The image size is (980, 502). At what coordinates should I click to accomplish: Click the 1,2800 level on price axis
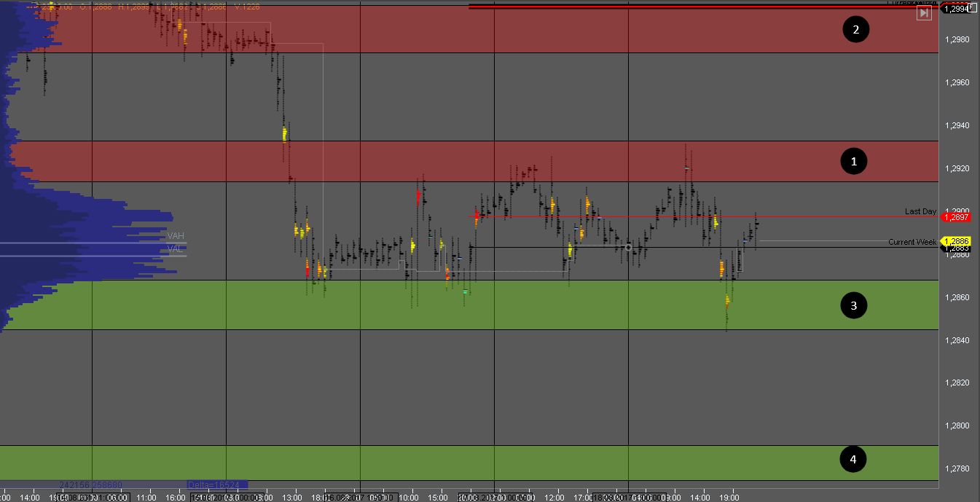point(958,425)
